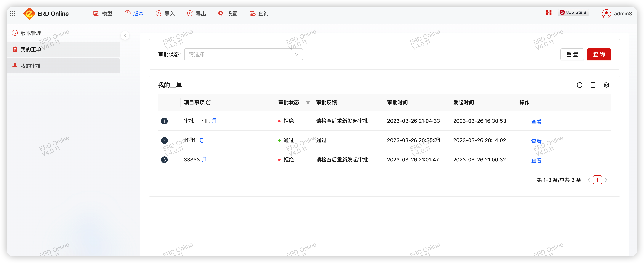Open the 查询 menu

[259, 14]
